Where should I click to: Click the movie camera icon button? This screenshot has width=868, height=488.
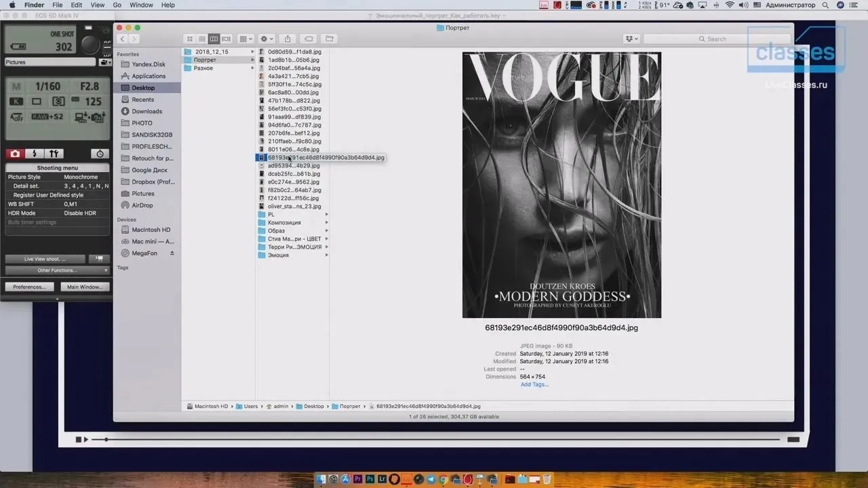pos(99,259)
